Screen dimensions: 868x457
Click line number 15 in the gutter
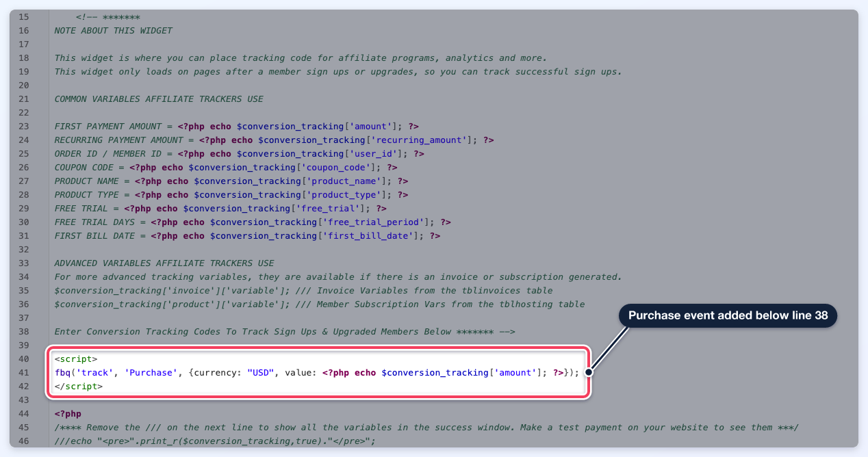25,17
